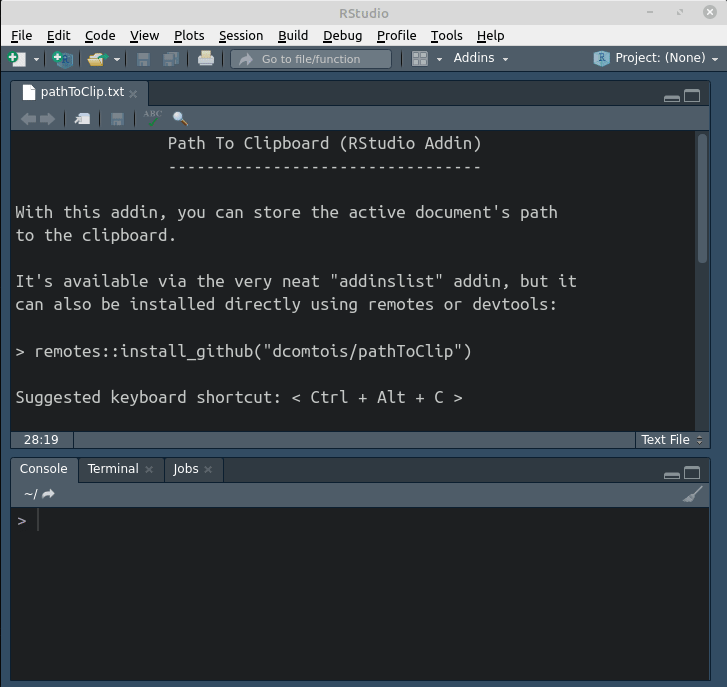Image resolution: width=727 pixels, height=687 pixels.
Task: Switch to the Jobs tab
Action: point(185,469)
